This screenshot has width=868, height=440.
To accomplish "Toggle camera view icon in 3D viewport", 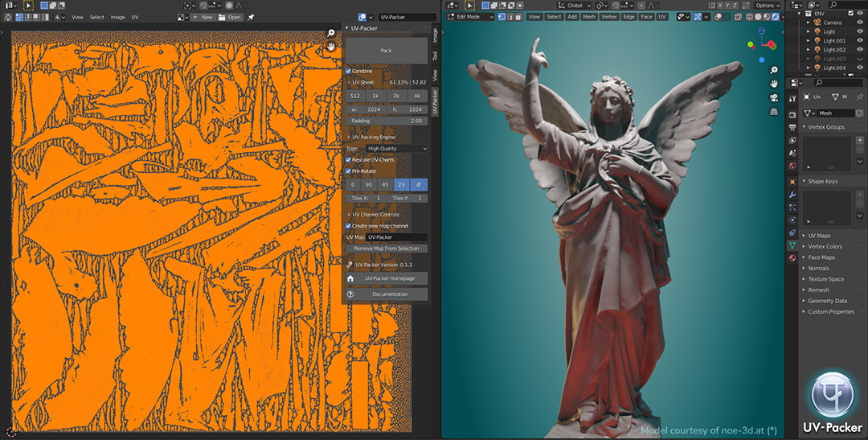I will pos(774,98).
